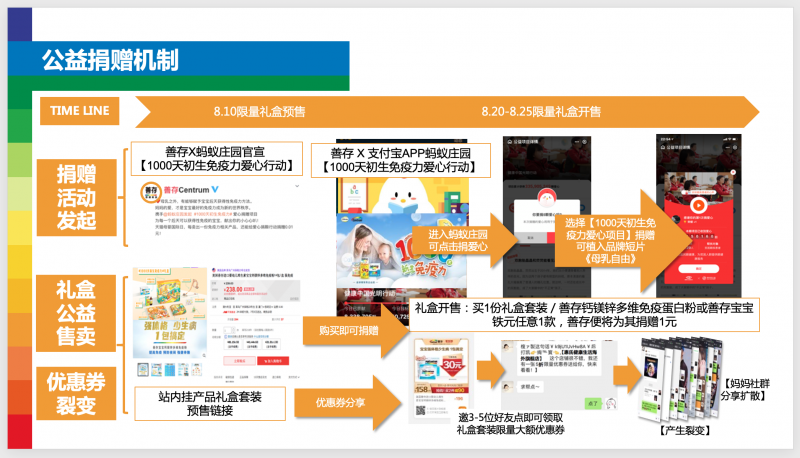
Task: Select the last thumbnail under the product image
Action: [x=196, y=370]
